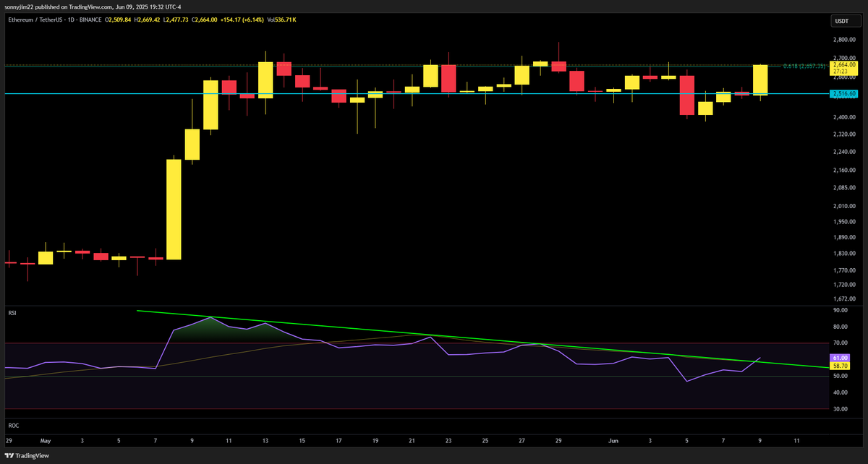This screenshot has height=464, width=868.
Task: Click the 70.00 RSI-axis label
Action: pyautogui.click(x=841, y=343)
